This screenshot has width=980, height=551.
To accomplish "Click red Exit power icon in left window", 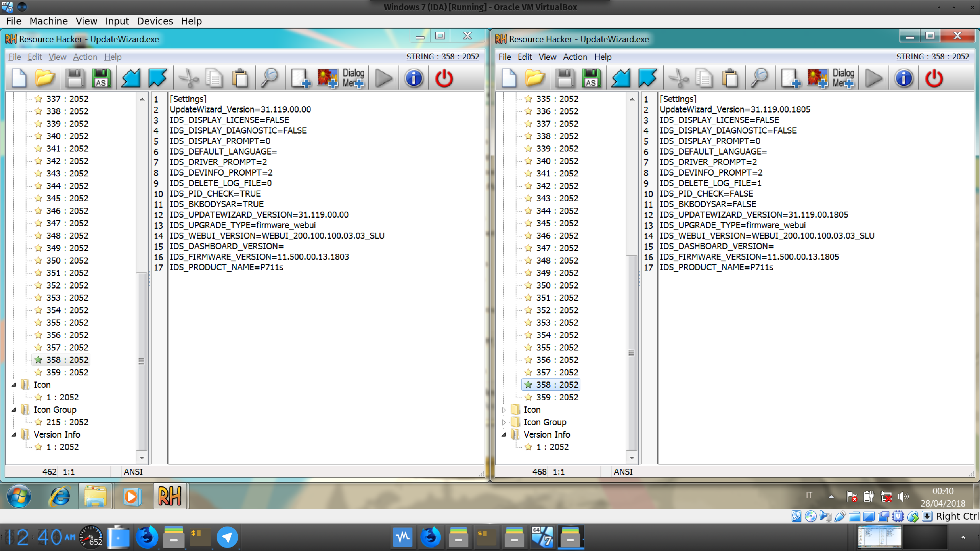I will tap(444, 78).
